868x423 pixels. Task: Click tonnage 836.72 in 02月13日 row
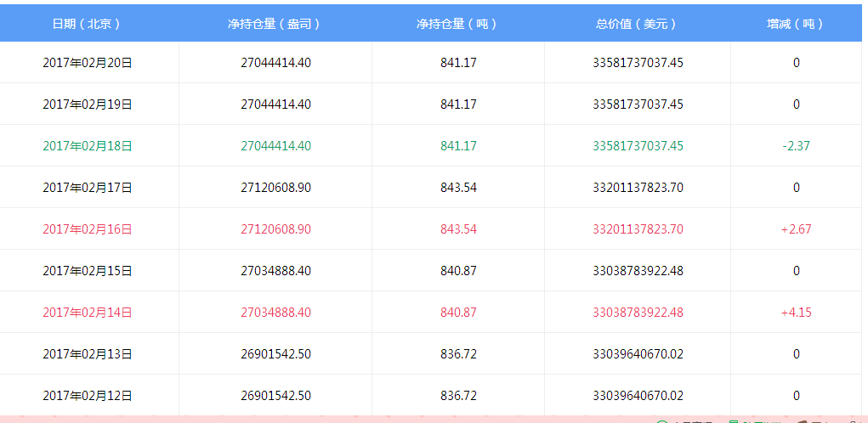[x=458, y=354]
